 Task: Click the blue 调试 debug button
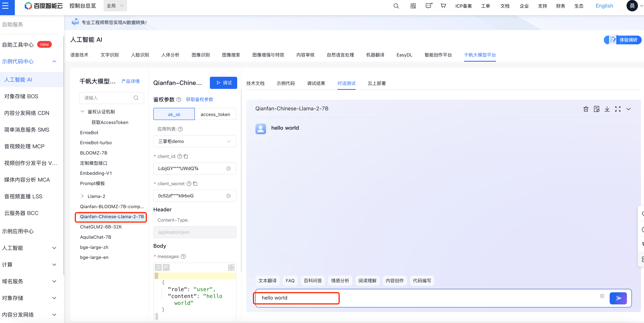tap(223, 83)
